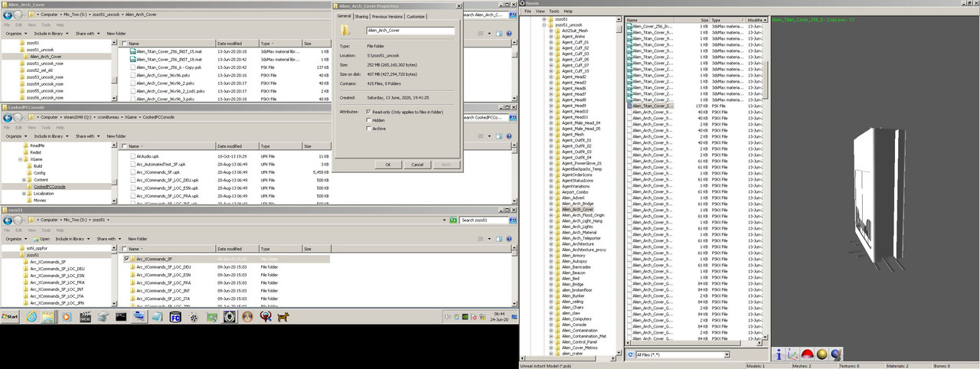Image resolution: width=980 pixels, height=369 pixels.
Task: Toggle the Noesis axis gizmo icon
Action: 792,354
